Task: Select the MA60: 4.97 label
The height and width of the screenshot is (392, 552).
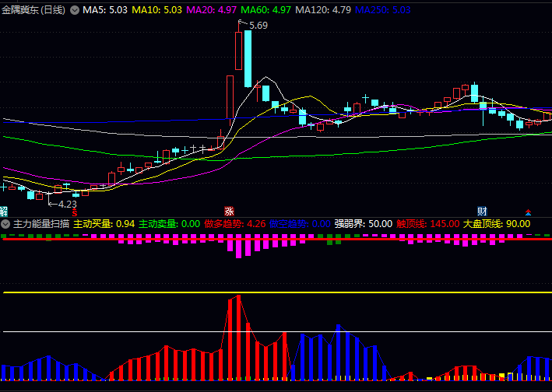Action: [265, 10]
